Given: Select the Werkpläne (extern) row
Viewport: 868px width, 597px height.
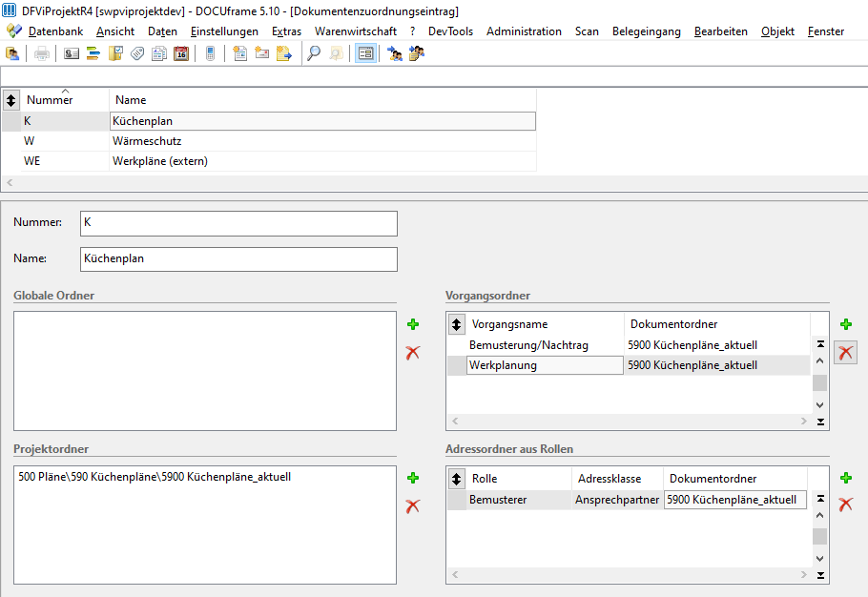Looking at the screenshot, I should pos(269,161).
